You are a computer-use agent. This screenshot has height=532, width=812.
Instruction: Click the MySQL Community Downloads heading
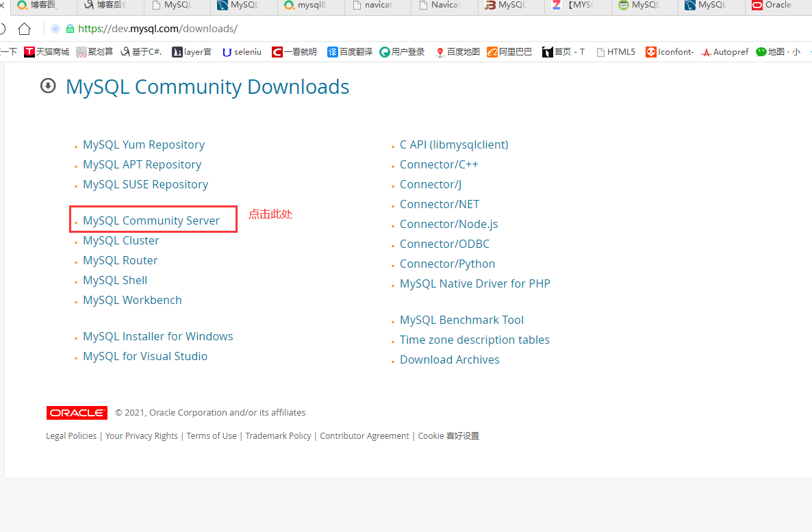[207, 86]
